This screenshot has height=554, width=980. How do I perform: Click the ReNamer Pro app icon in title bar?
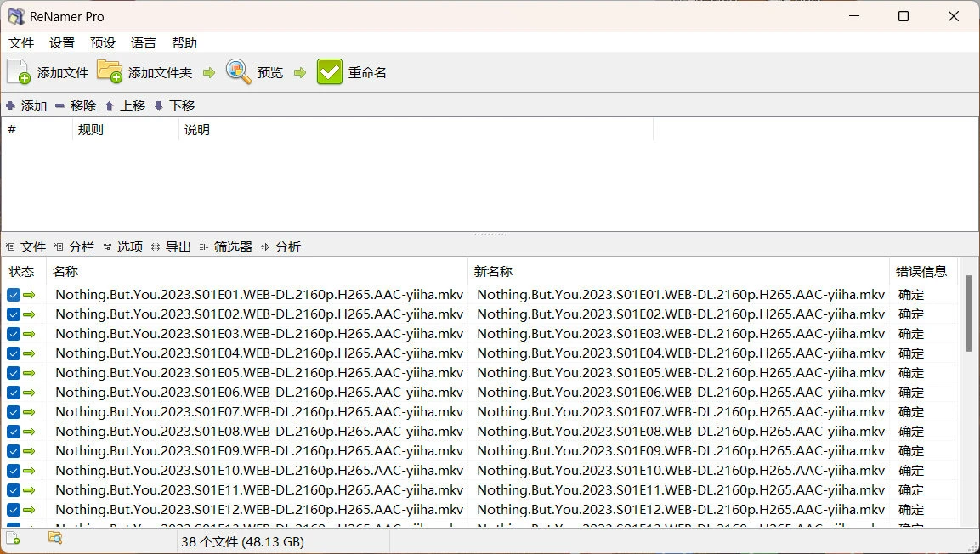[16, 16]
